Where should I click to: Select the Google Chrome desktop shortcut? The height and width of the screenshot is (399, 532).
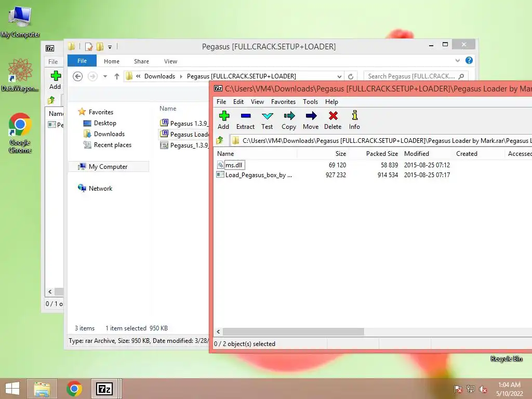[20, 132]
